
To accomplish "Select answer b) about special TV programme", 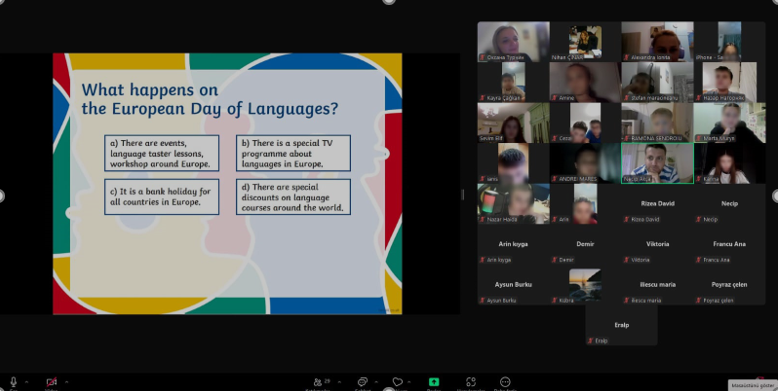I will pyautogui.click(x=293, y=153).
